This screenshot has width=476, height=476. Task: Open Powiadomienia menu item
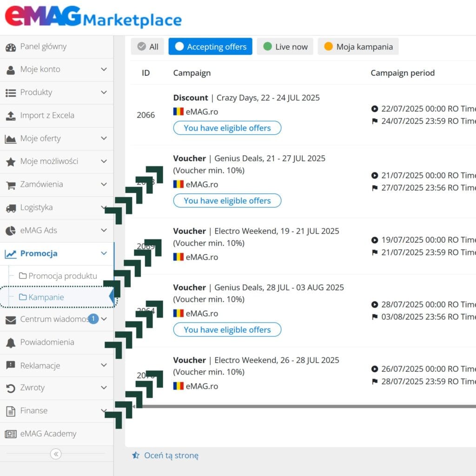pos(57,343)
